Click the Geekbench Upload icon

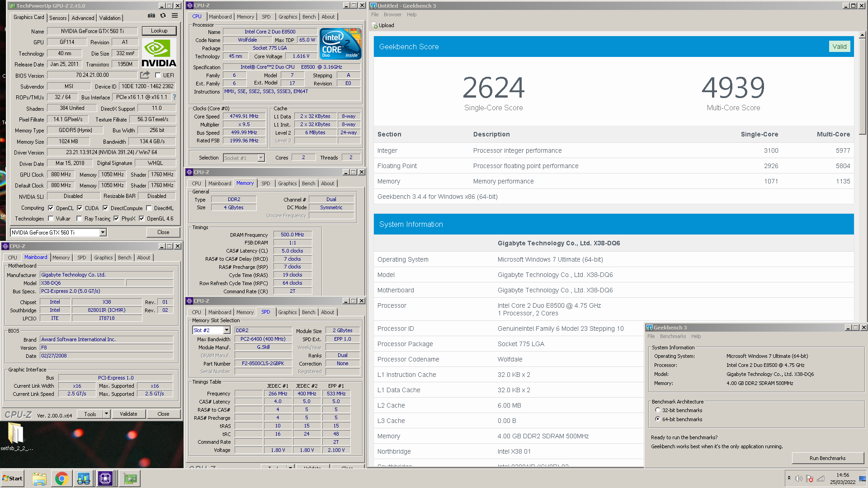coord(374,25)
